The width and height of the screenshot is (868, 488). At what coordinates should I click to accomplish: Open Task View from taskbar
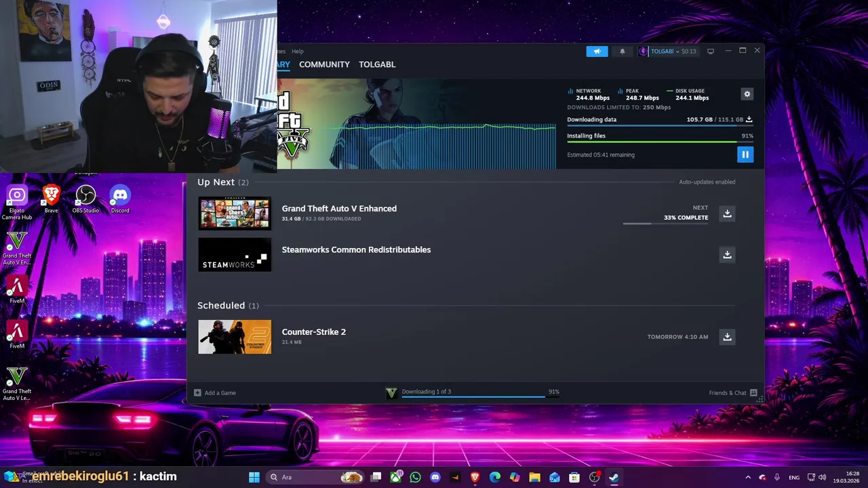pyautogui.click(x=376, y=477)
